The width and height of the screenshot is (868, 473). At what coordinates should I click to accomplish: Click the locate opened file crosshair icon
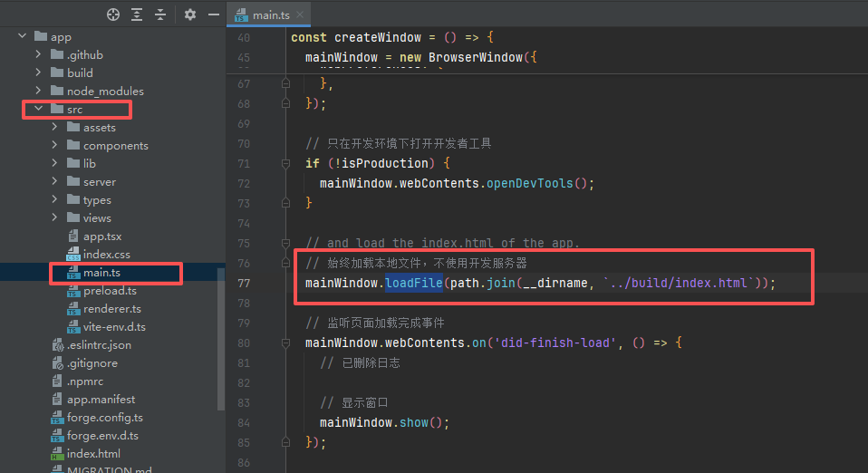pyautogui.click(x=113, y=15)
